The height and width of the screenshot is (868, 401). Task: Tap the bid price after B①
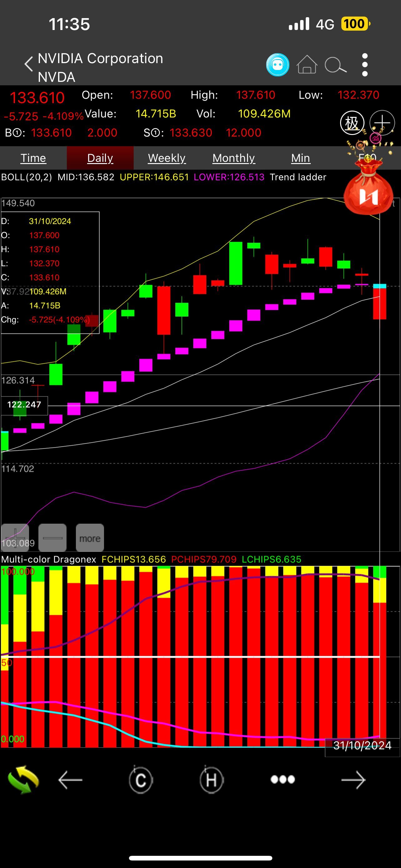pyautogui.click(x=52, y=132)
